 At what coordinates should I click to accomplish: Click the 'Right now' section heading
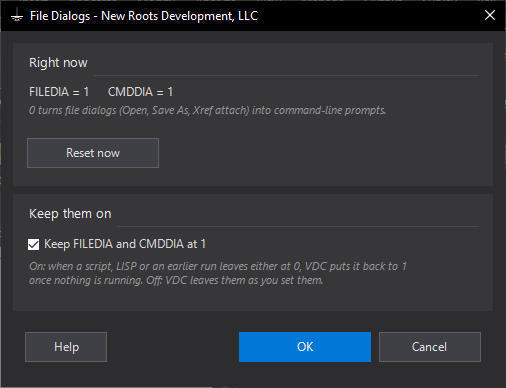pos(58,63)
